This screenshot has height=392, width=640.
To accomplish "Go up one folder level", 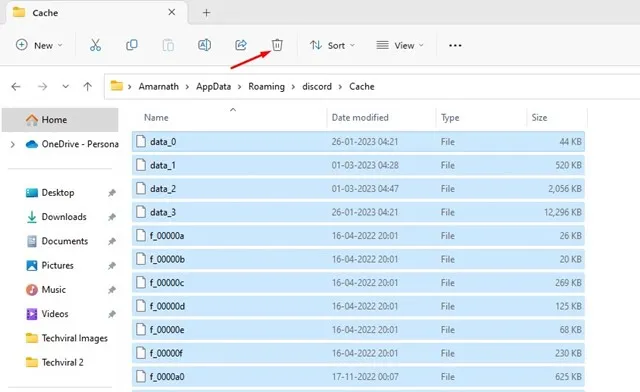I will pos(87,86).
